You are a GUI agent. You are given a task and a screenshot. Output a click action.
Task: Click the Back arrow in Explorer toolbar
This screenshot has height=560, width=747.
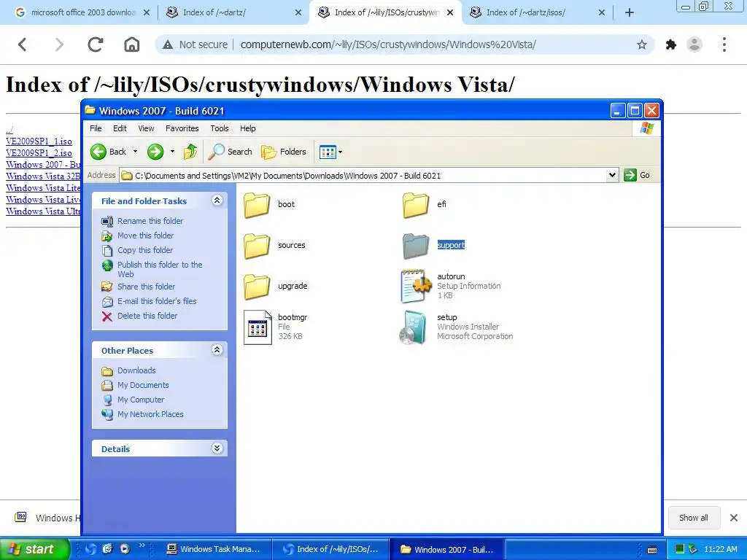click(109, 152)
